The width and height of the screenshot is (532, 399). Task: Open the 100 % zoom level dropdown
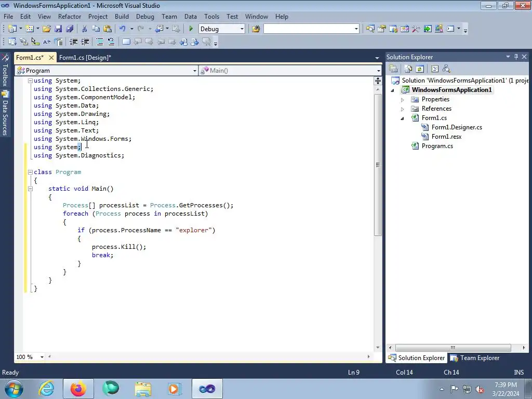pyautogui.click(x=42, y=357)
